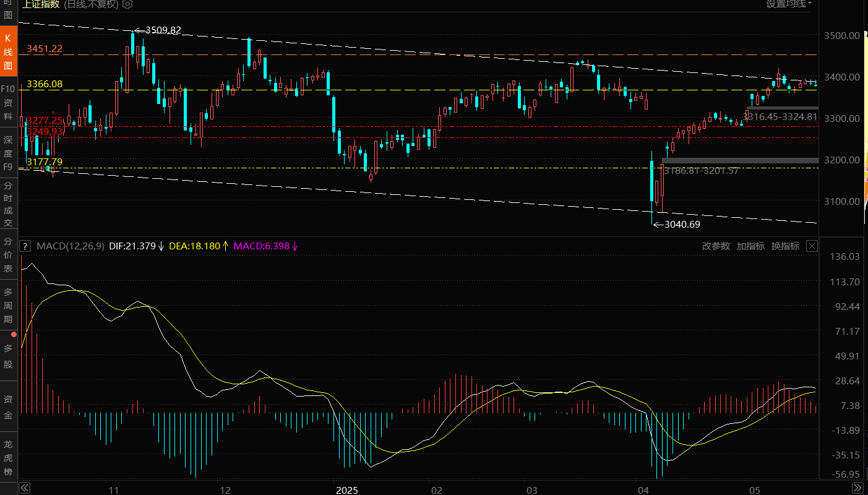This screenshot has width=868, height=495.
Task: Click the -56.95 MACD axis value
Action: [x=845, y=475]
